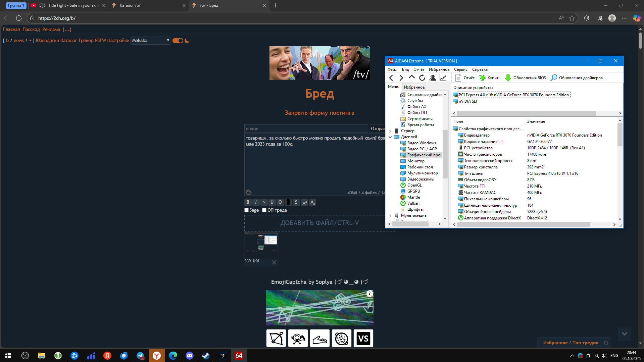The height and width of the screenshot is (362, 644).
Task: Open AIDA64 user management icon
Action: (x=433, y=78)
